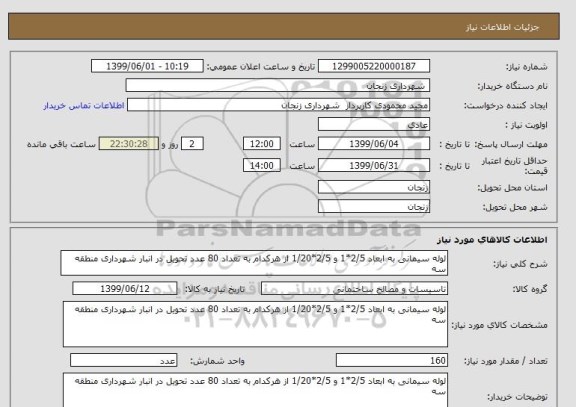Click the اطلاعات کالاهای مورد نیاز section heading
The image size is (576, 407).
(492, 240)
